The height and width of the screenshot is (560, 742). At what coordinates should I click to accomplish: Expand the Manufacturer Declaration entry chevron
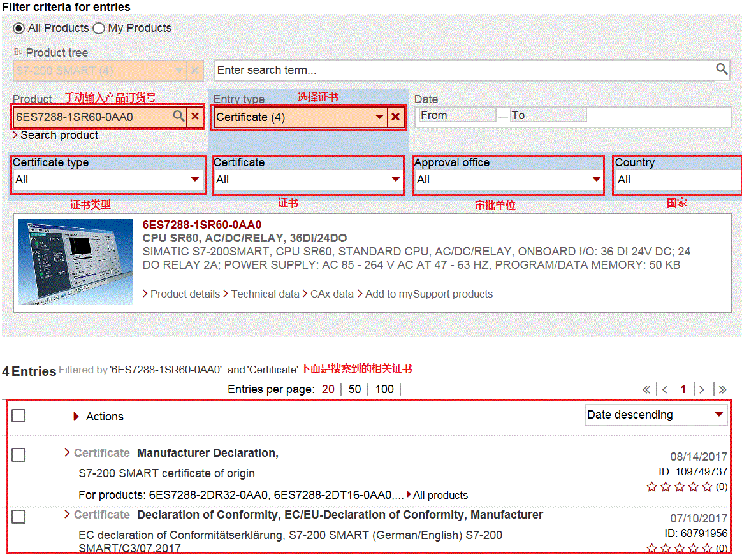click(x=67, y=452)
